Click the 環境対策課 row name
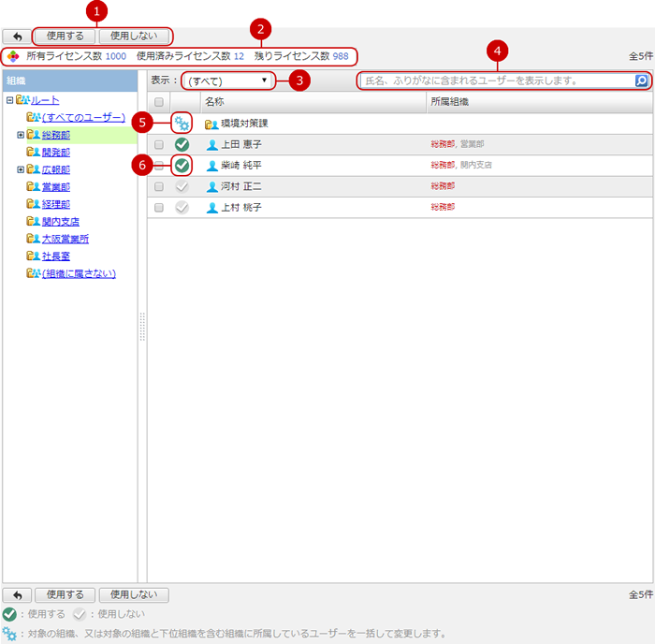The image size is (655, 644). [x=244, y=124]
